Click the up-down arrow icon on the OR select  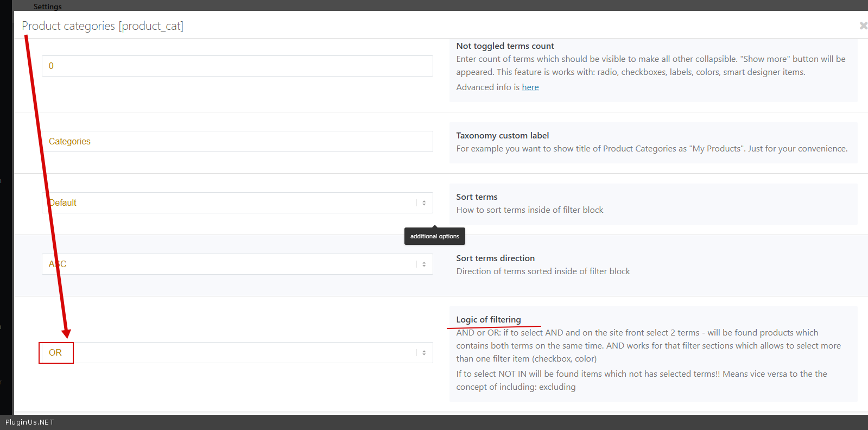424,353
